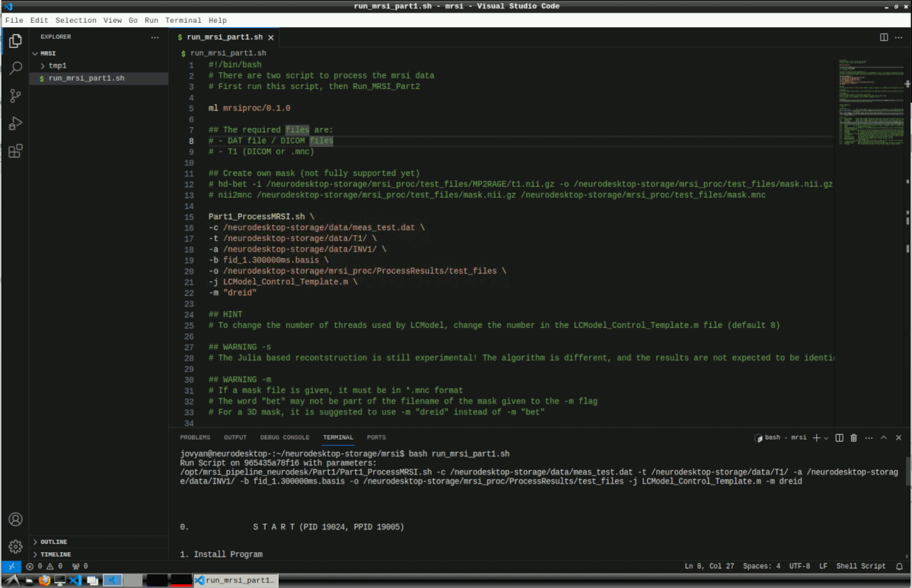Image resolution: width=912 pixels, height=588 pixels.
Task: Open the Search view in activity bar
Action: click(14, 68)
